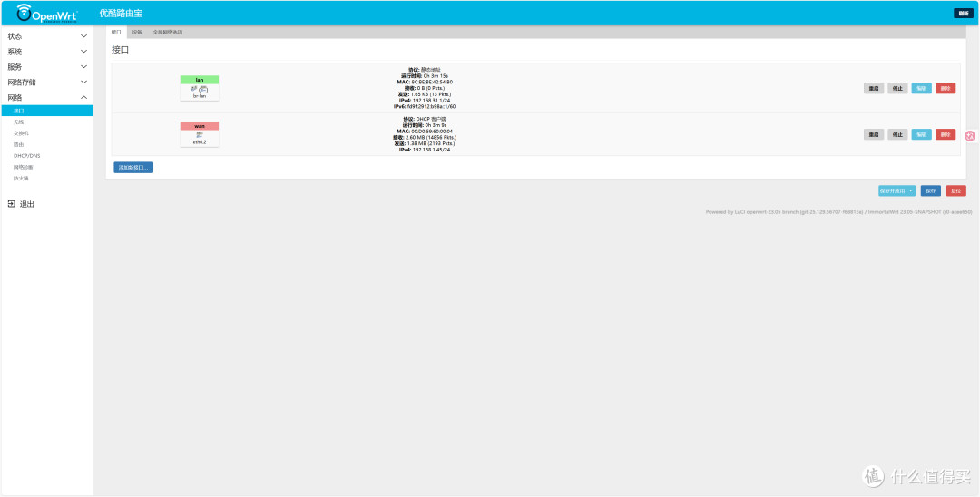This screenshot has width=980, height=497.
Task: Click the lan IPv6 address line
Action: [425, 107]
